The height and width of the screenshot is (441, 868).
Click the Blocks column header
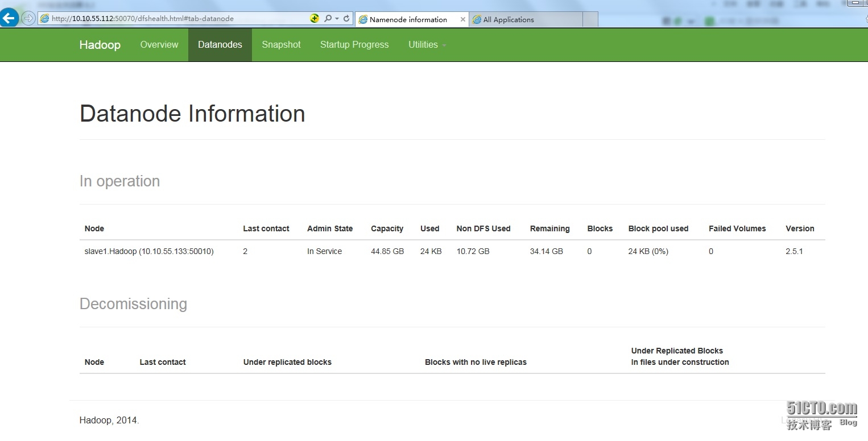tap(600, 228)
